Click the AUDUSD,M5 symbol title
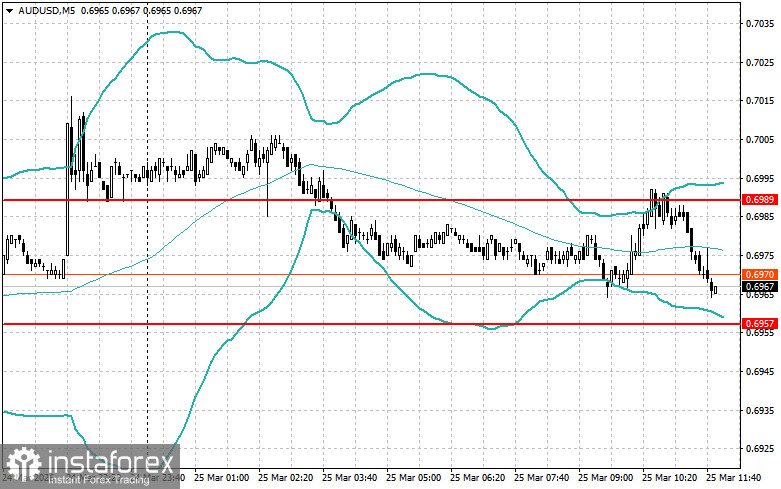Image resolution: width=781 pixels, height=489 pixels. click(46, 10)
